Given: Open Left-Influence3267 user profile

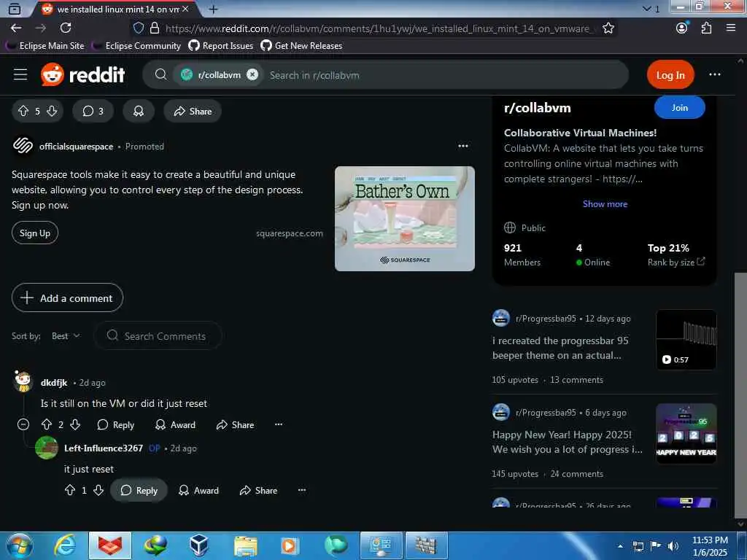Looking at the screenshot, I should coord(104,448).
